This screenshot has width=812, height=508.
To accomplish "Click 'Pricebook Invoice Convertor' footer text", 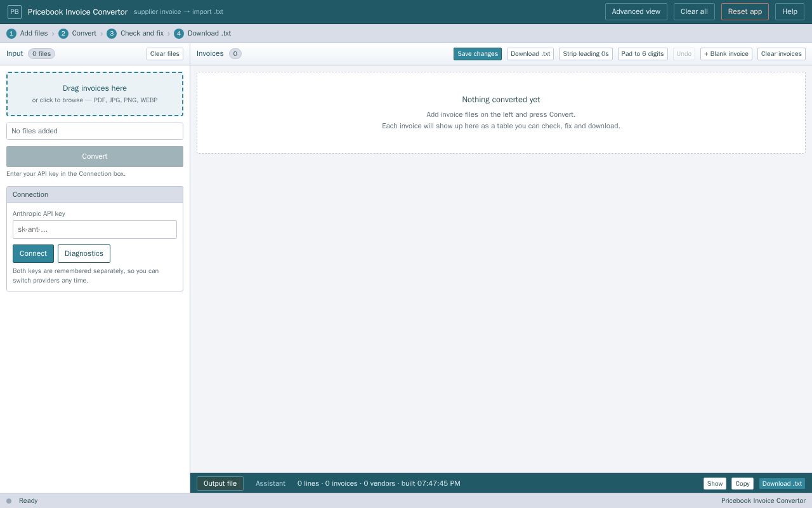I will 763,501.
